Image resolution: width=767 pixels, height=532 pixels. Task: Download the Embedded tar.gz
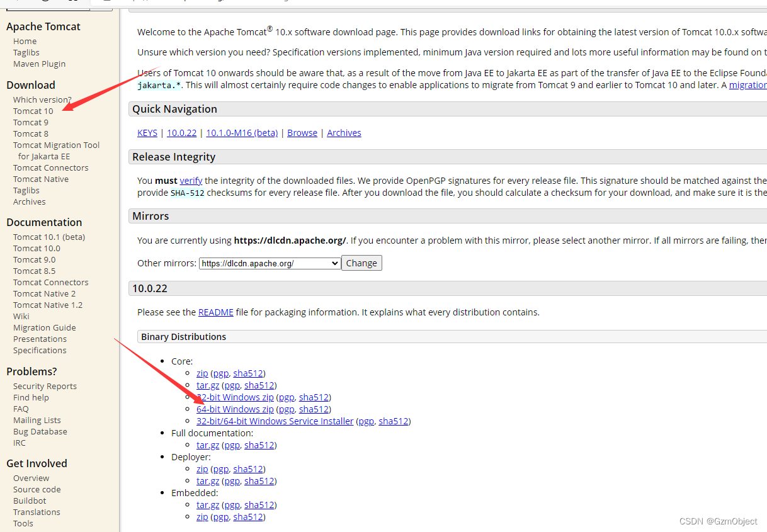coord(208,505)
